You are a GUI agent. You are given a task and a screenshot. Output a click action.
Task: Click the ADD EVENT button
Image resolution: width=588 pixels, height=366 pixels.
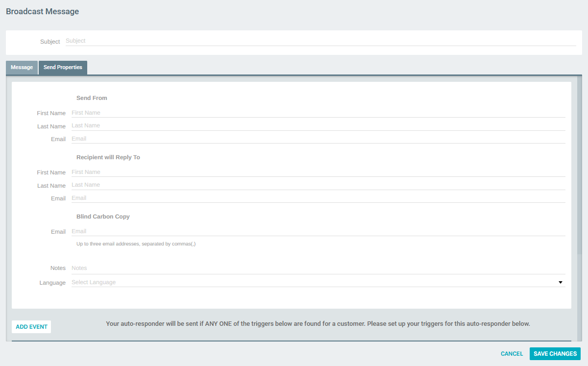point(31,326)
